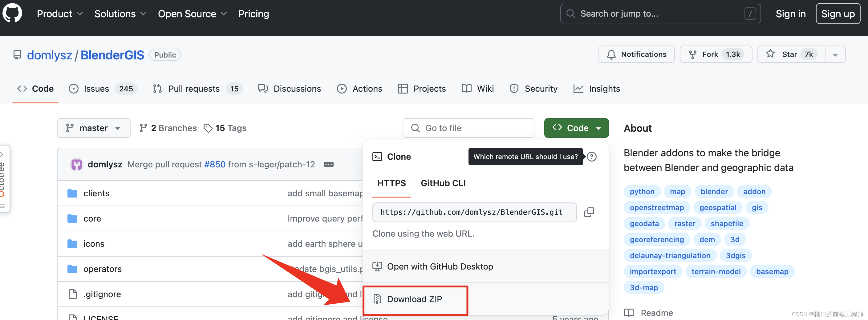The width and height of the screenshot is (868, 320).
Task: Click the Fork 1.3k button
Action: point(716,54)
